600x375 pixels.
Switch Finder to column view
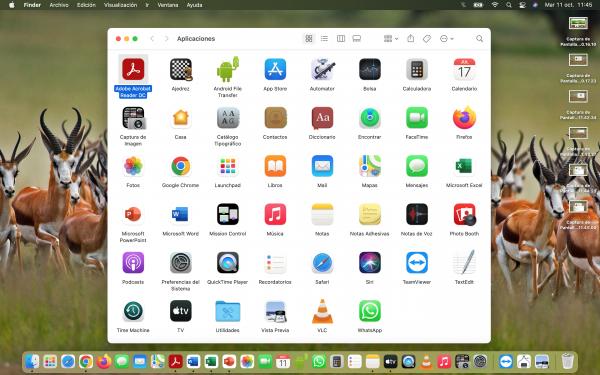(x=341, y=39)
